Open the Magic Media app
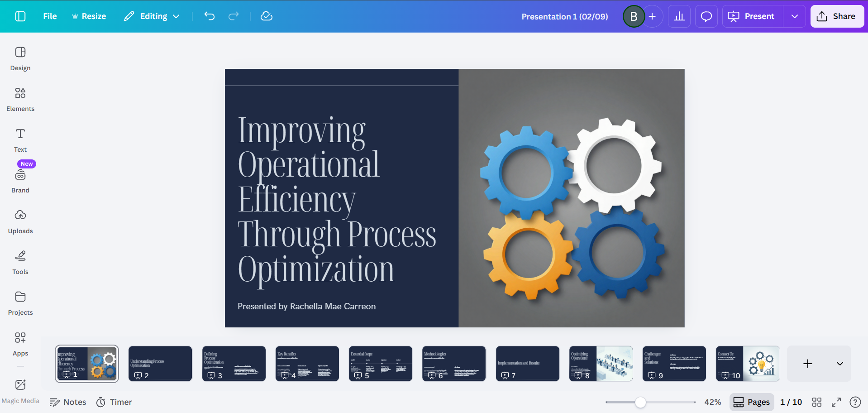This screenshot has height=413, width=868. coord(20,391)
